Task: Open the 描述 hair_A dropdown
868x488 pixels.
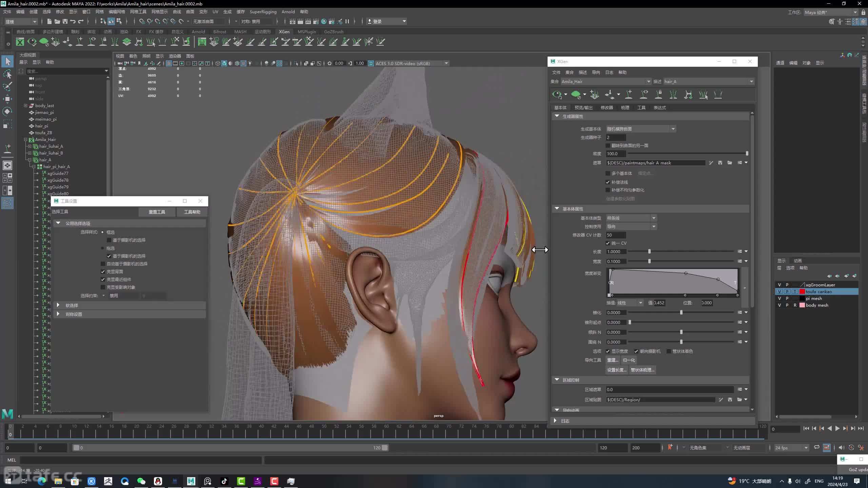Action: click(x=709, y=81)
